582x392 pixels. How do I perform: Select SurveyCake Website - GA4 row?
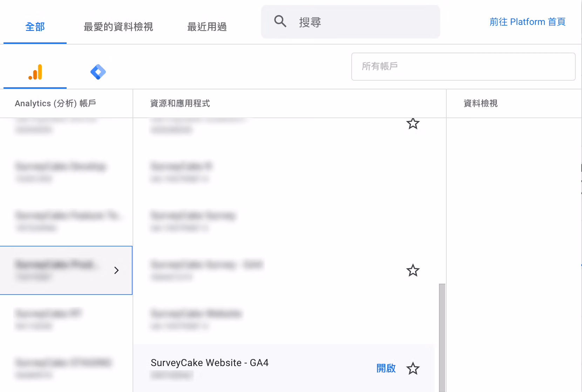[x=284, y=368]
